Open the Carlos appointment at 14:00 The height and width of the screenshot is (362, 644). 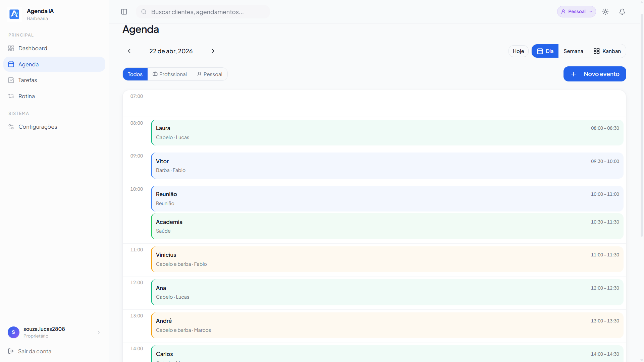(x=387, y=354)
